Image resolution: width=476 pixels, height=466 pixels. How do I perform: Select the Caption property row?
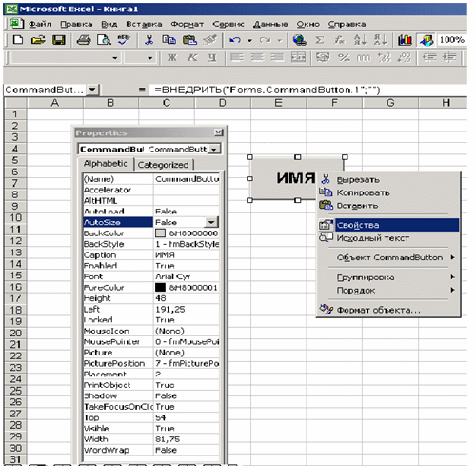coord(151,254)
